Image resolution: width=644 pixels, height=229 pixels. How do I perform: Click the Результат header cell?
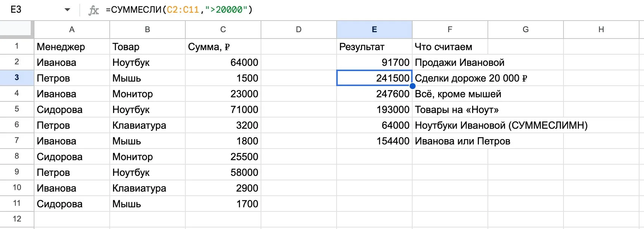pos(374,47)
